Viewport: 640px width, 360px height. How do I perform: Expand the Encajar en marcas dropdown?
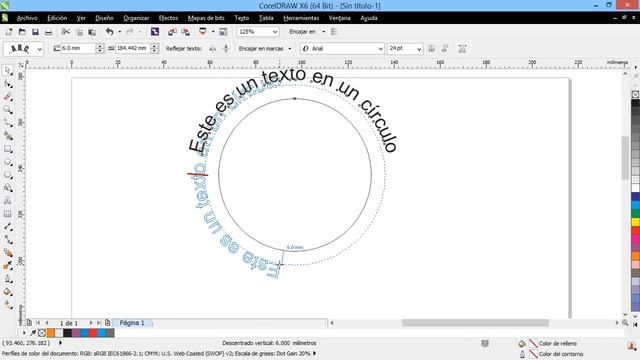click(290, 49)
